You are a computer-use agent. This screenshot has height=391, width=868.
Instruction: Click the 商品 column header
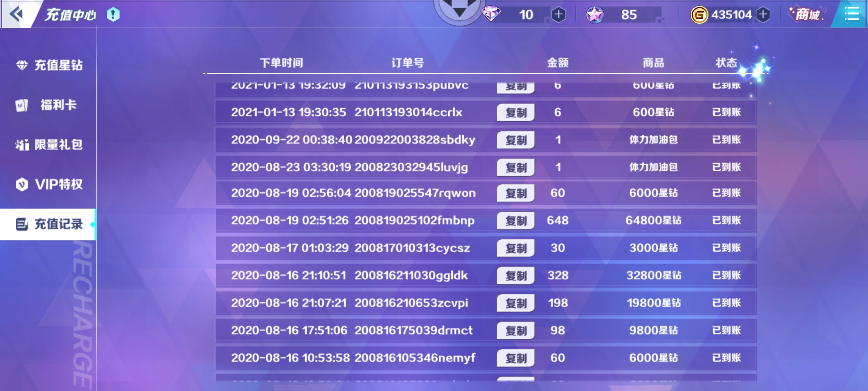pos(654,63)
